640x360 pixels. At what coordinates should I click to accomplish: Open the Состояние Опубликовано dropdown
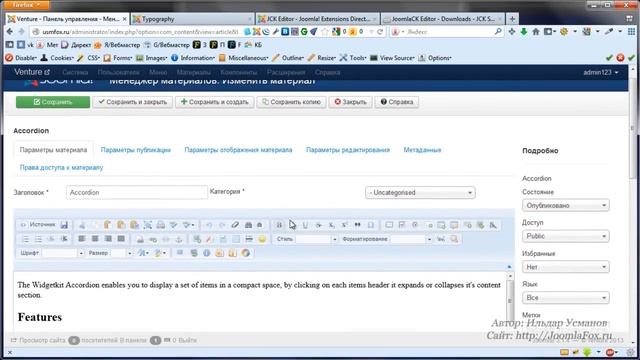point(565,205)
